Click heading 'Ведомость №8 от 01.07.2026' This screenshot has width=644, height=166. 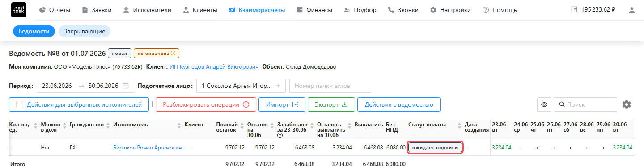coord(57,54)
